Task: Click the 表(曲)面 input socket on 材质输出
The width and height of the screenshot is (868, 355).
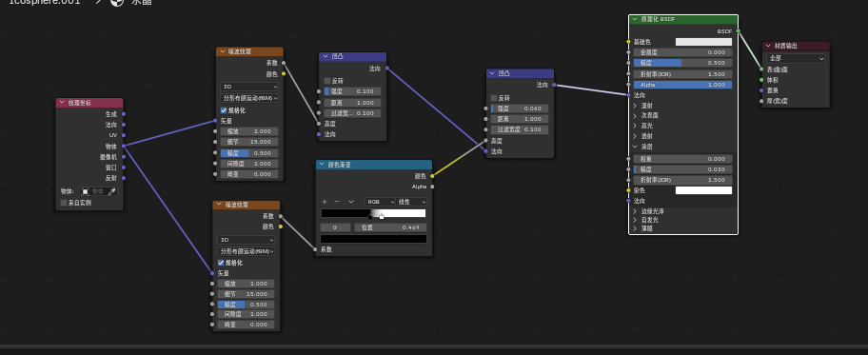Action: (761, 69)
